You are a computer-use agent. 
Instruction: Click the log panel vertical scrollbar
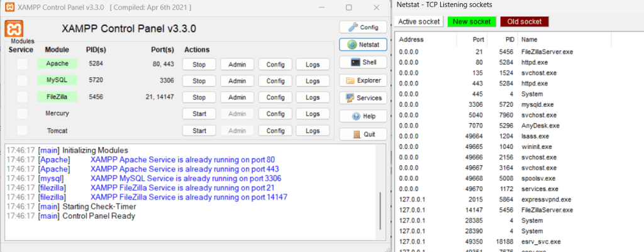(x=380, y=212)
